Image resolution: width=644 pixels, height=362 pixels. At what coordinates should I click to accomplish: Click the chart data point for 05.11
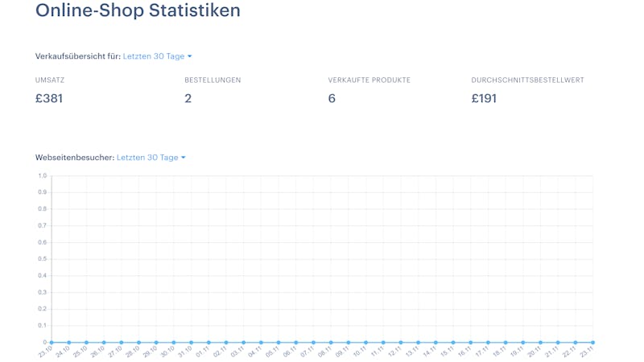[279, 343]
